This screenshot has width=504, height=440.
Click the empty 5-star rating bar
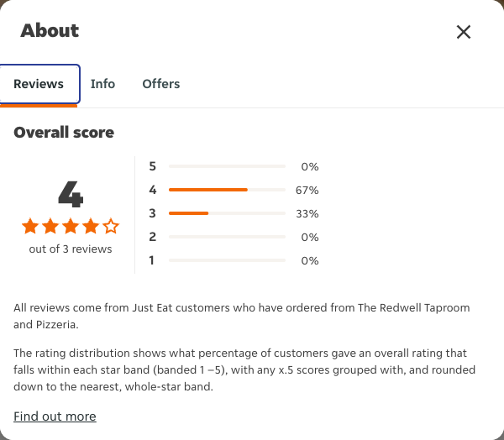tap(227, 166)
